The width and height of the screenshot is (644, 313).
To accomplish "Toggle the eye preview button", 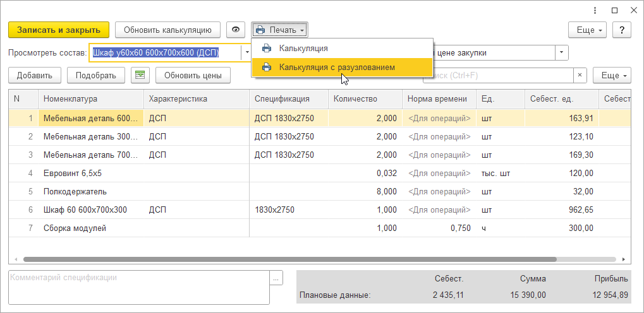I will (x=236, y=30).
